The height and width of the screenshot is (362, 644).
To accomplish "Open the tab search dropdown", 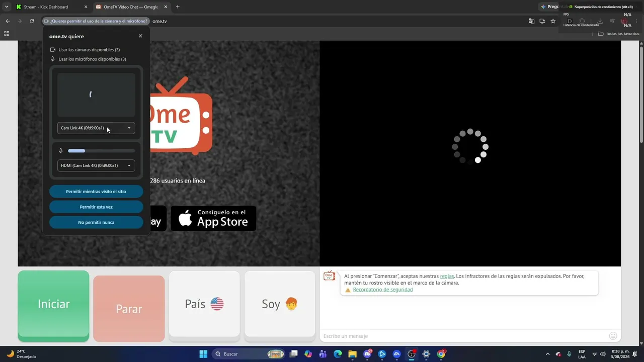I will coord(7,7).
